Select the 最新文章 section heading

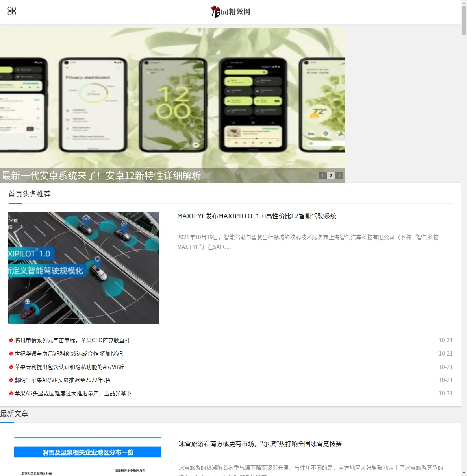click(14, 413)
